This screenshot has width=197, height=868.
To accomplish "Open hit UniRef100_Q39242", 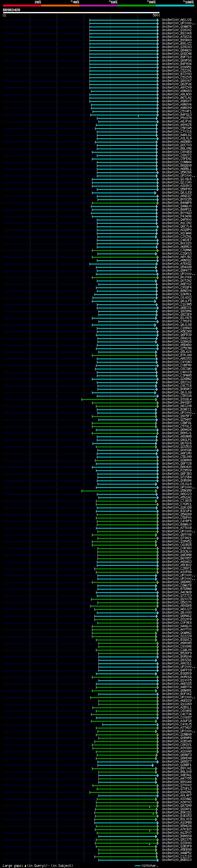I will pyautogui.click(x=177, y=30).
